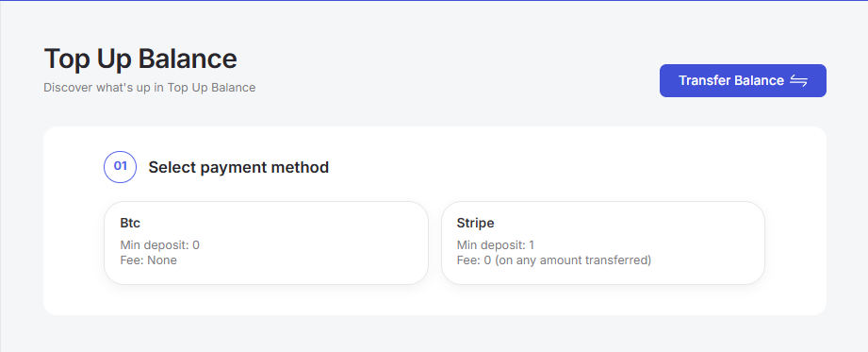The height and width of the screenshot is (352, 868).
Task: Click the Stripe title label
Action: pos(476,223)
